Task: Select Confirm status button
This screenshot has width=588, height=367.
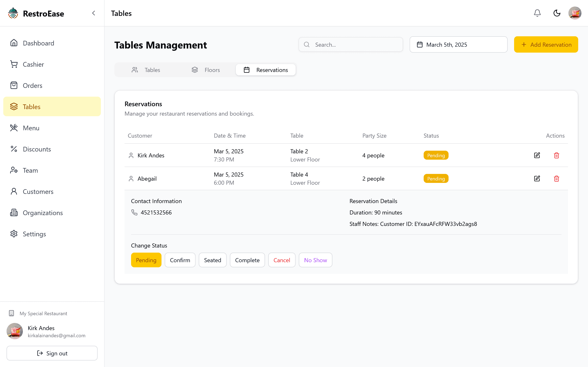Action: click(180, 260)
